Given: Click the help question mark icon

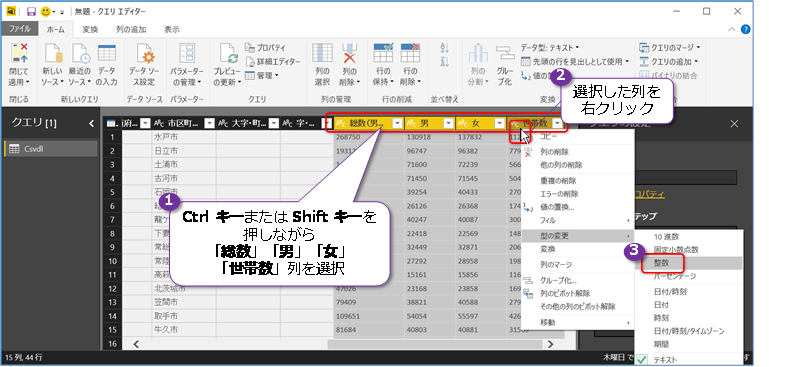Looking at the screenshot, I should pyautogui.click(x=745, y=30).
